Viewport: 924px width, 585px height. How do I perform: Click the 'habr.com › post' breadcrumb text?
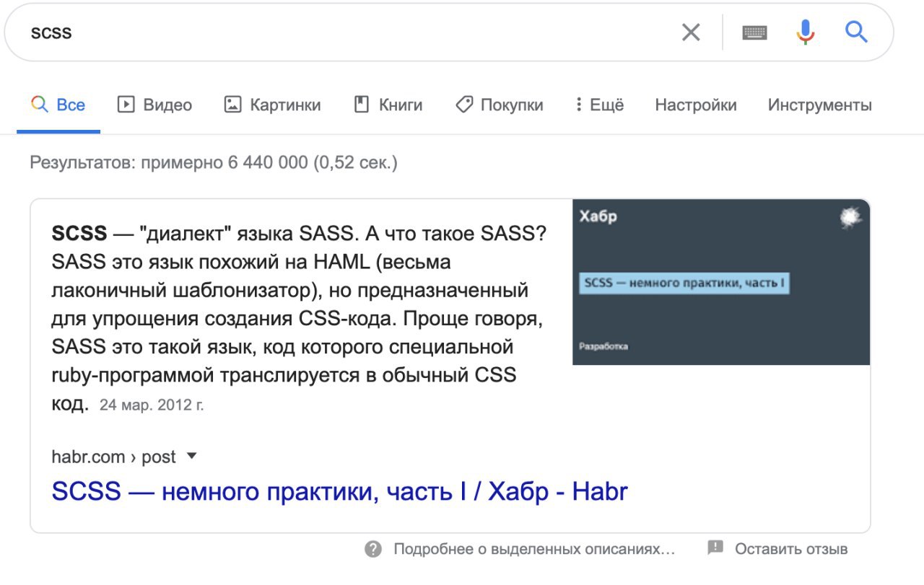point(114,457)
